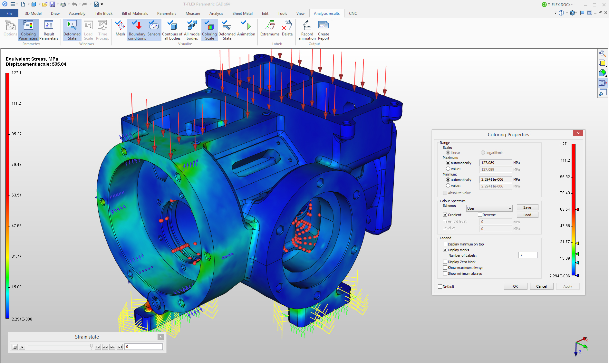Show the Mesh visualization

(x=120, y=28)
